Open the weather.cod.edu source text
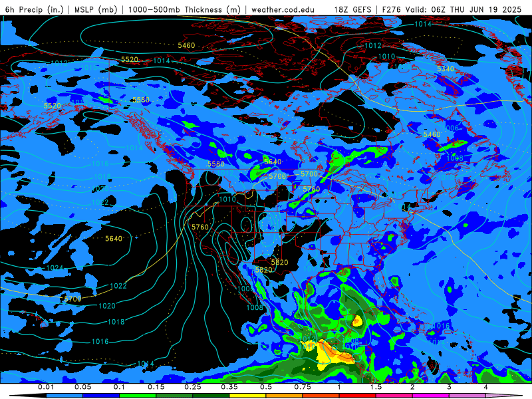This screenshot has width=532, height=399. (283, 9)
